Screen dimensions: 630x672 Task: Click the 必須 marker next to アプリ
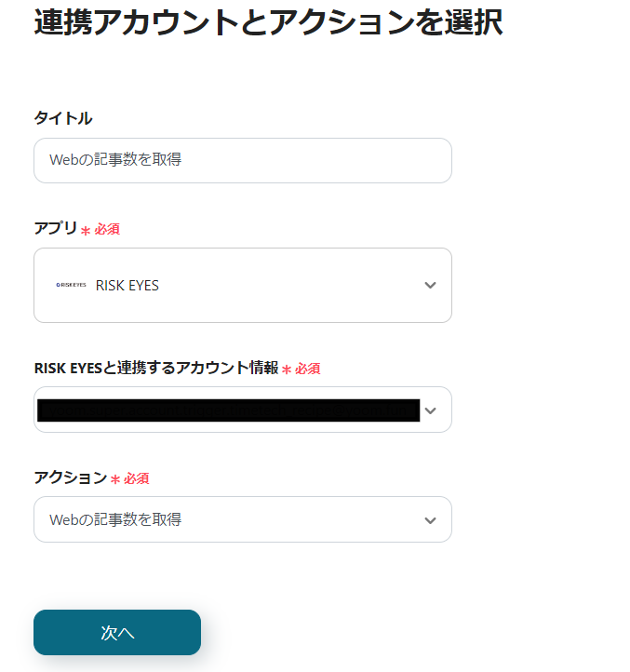coord(107,229)
